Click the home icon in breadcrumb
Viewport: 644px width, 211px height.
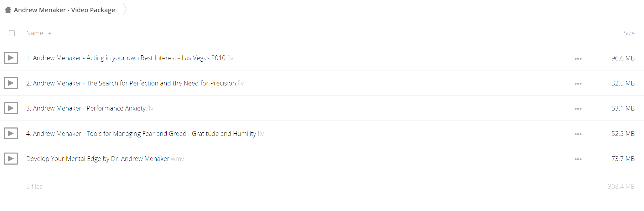tap(8, 10)
